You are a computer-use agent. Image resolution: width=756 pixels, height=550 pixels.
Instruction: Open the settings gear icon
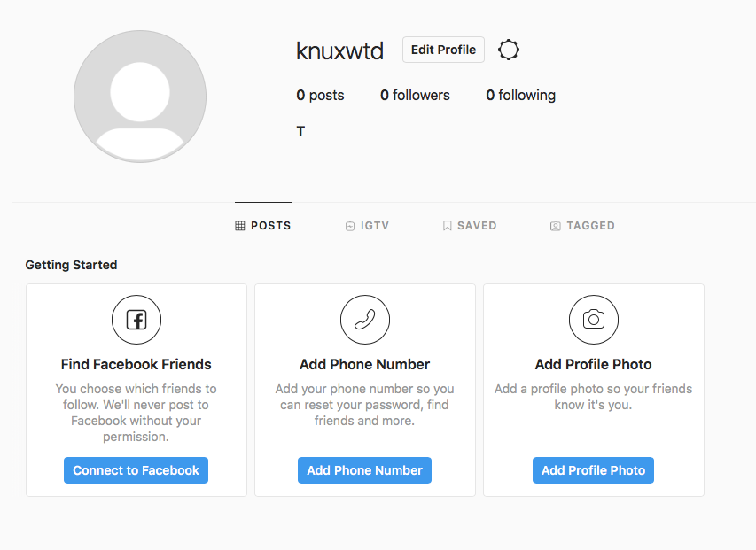pyautogui.click(x=508, y=50)
